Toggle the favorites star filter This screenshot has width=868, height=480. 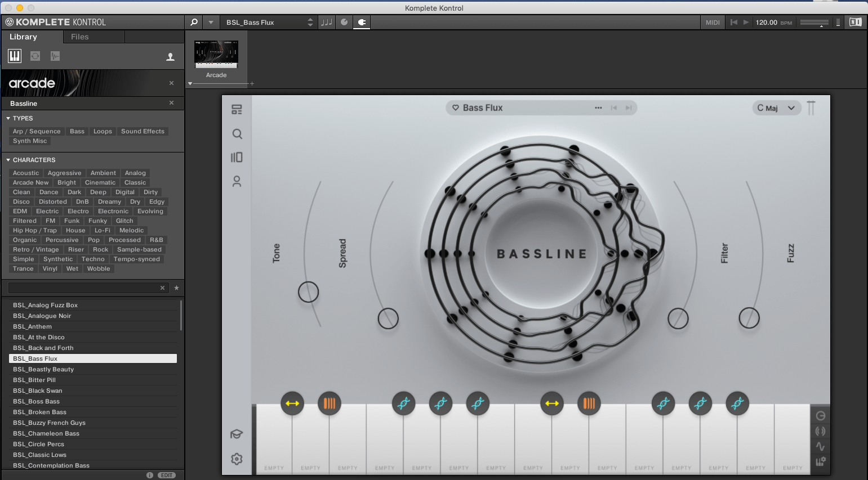tap(176, 288)
